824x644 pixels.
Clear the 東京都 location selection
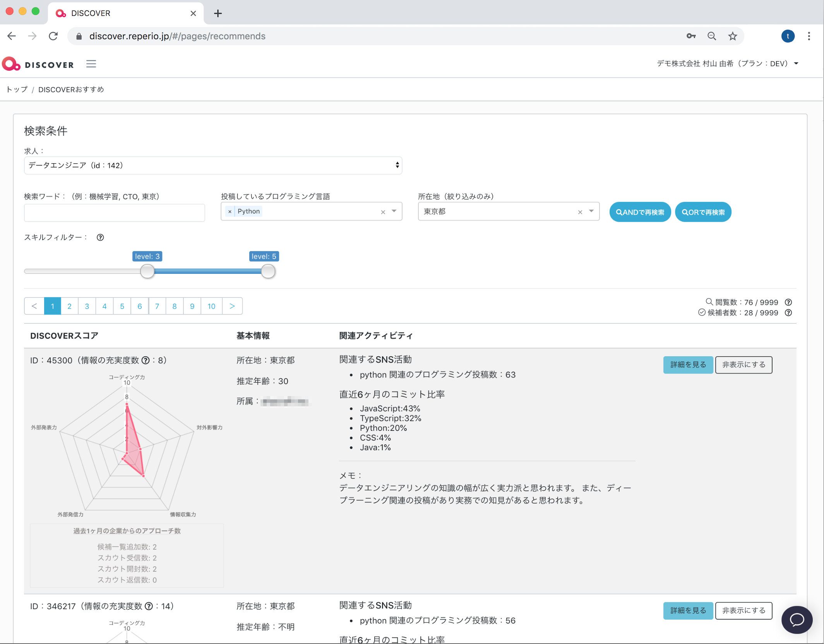(580, 212)
